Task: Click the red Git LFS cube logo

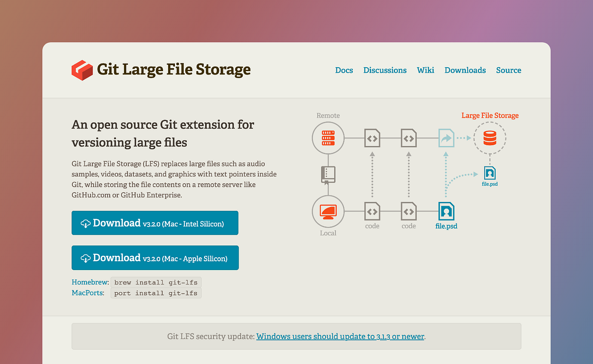Action: (82, 70)
